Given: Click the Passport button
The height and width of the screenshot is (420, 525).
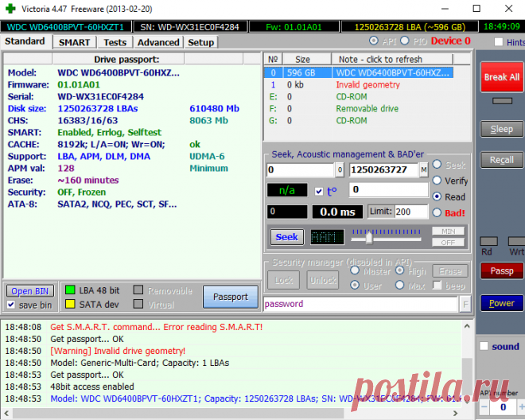Looking at the screenshot, I should tap(230, 297).
